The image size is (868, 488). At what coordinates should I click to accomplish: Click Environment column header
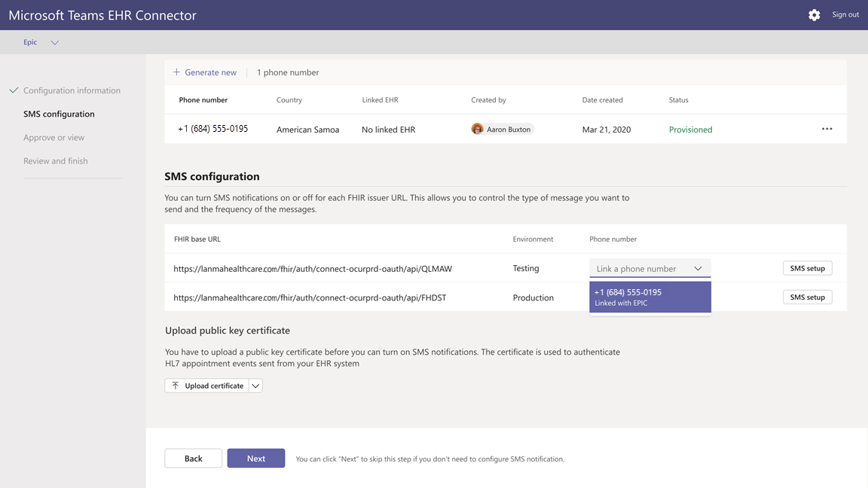point(533,239)
